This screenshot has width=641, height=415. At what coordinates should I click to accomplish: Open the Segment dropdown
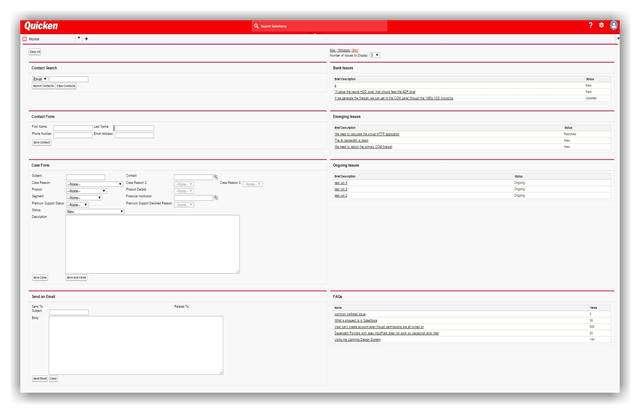pyautogui.click(x=86, y=198)
